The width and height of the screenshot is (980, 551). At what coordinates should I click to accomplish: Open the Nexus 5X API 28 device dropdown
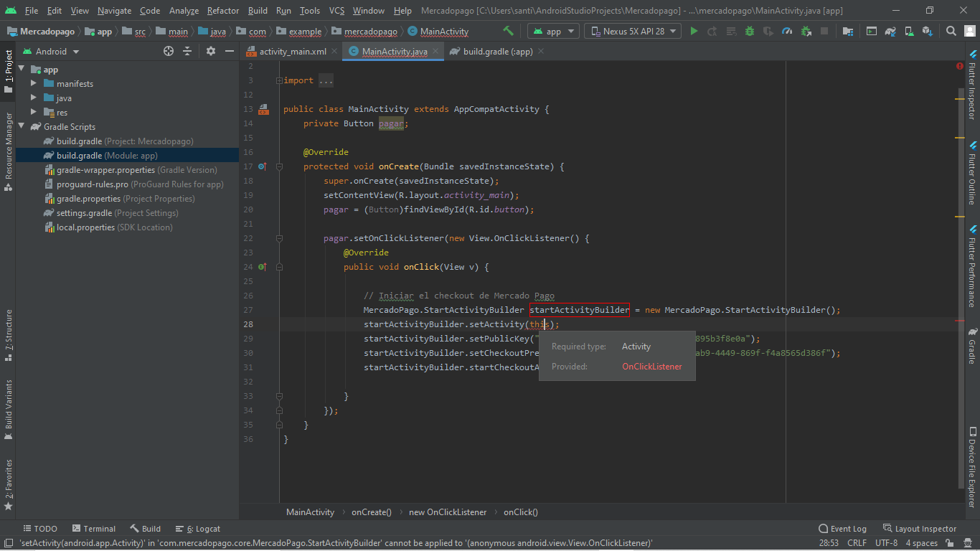coord(633,31)
